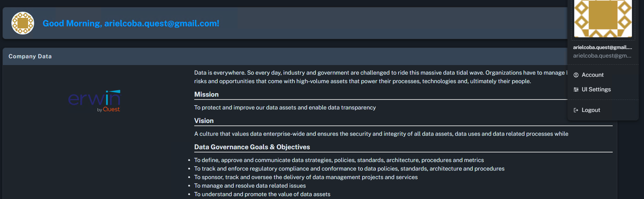The height and width of the screenshot is (199, 644).
Task: Click the round avatar beside the greeting
Action: 23,23
